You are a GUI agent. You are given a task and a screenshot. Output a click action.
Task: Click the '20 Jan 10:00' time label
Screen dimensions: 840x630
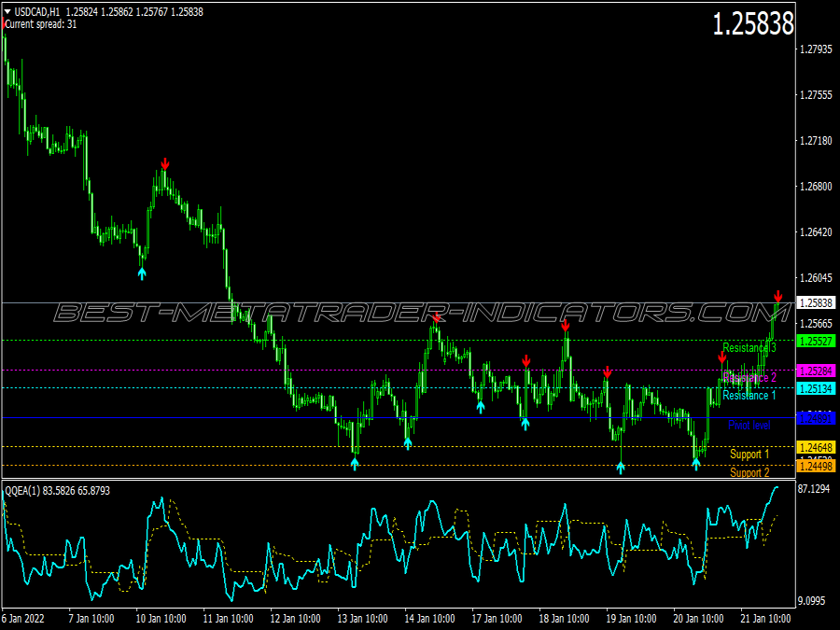coord(698,619)
